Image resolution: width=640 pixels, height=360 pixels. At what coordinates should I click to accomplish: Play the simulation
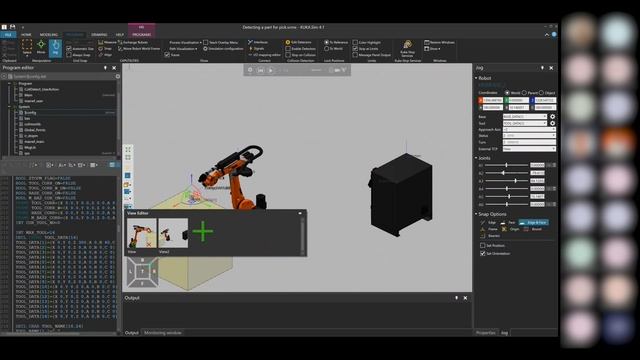271,70
